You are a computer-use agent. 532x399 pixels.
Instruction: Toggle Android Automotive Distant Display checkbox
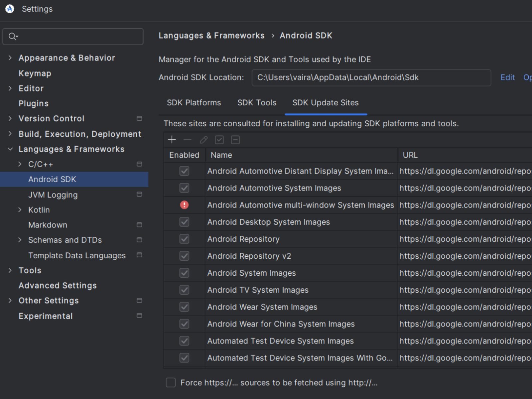(x=184, y=171)
